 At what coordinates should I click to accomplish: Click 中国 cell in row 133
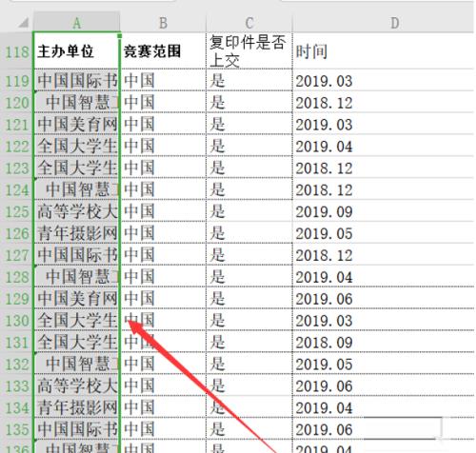point(163,385)
